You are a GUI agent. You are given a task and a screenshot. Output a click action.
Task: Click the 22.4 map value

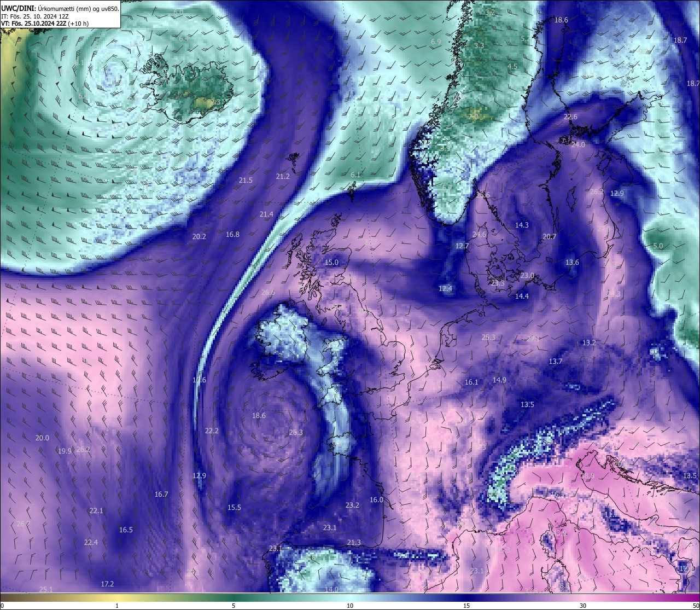91,543
